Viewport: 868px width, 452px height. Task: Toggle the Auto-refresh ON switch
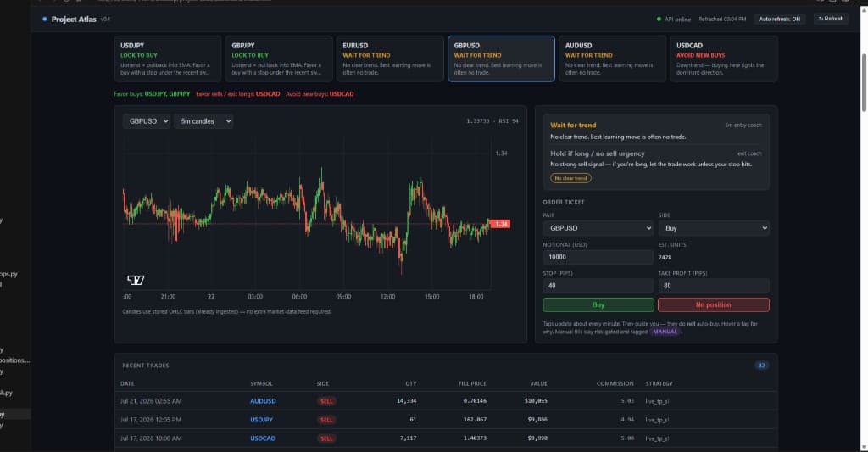tap(780, 19)
